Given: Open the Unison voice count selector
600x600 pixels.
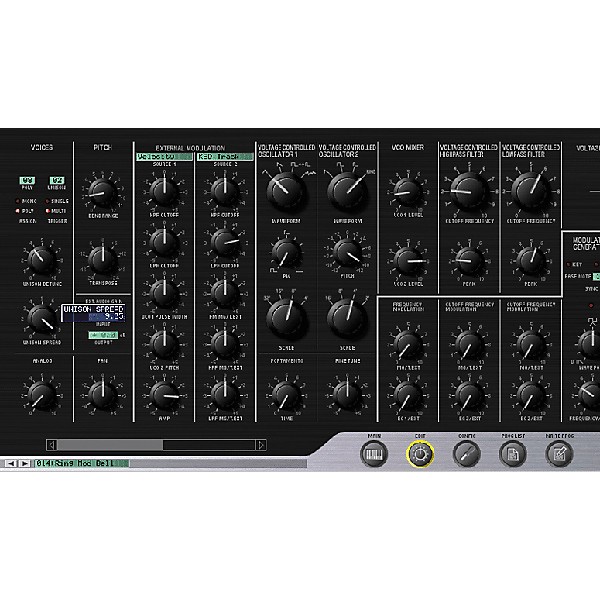Looking at the screenshot, I should click(57, 181).
